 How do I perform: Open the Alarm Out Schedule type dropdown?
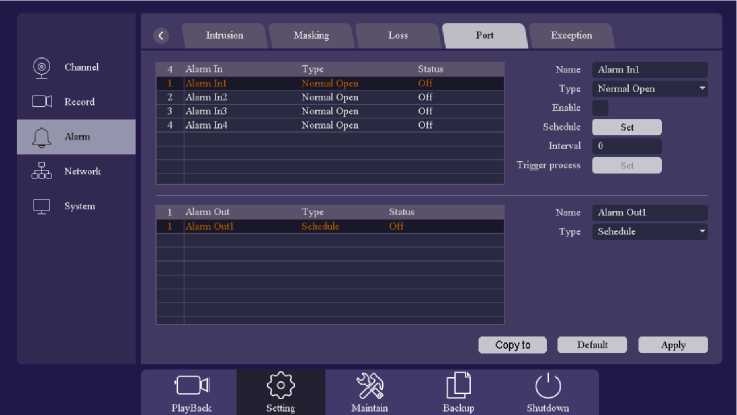[650, 232]
